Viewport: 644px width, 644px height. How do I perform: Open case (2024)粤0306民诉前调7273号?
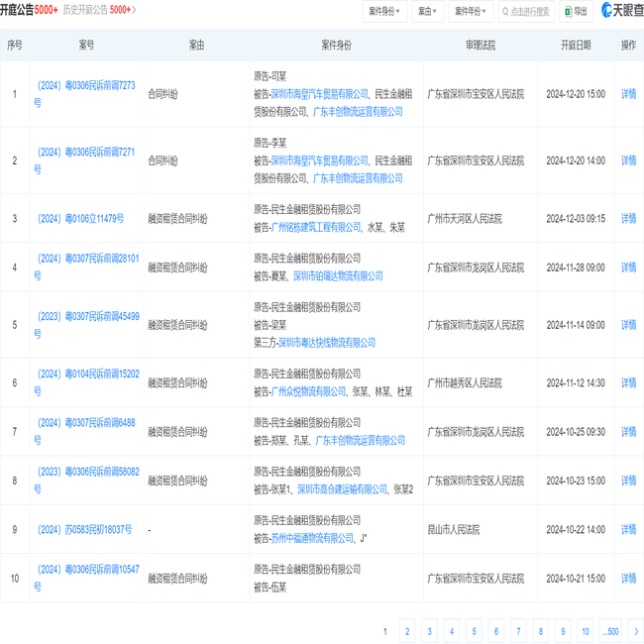click(84, 94)
